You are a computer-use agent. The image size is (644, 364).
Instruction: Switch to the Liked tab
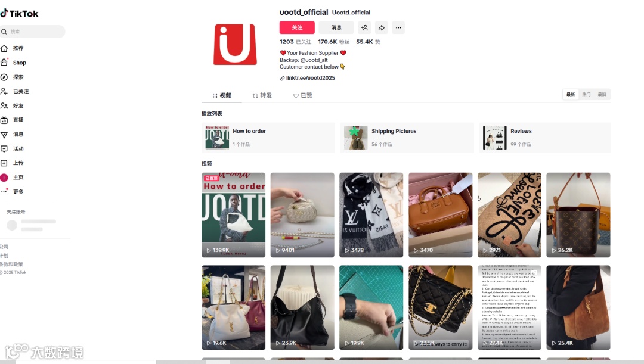point(303,95)
